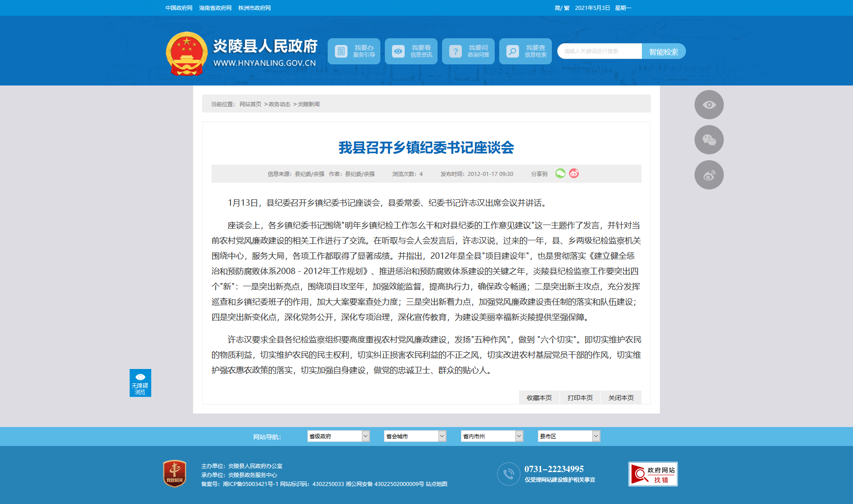Click the 智能检索 search button
The height and width of the screenshot is (504, 853).
click(663, 51)
